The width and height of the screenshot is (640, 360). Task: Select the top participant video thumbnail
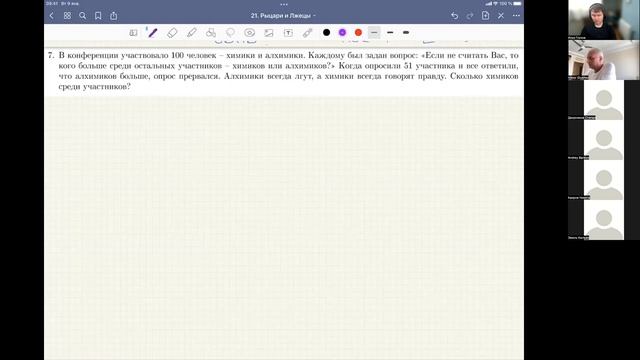pos(603,20)
